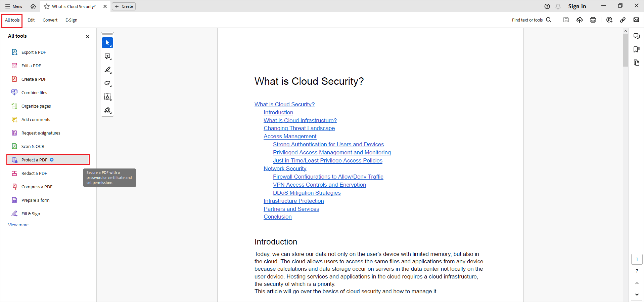Screen dimensions: 644x302
Task: Share the document to the cloud
Action: pos(580,20)
